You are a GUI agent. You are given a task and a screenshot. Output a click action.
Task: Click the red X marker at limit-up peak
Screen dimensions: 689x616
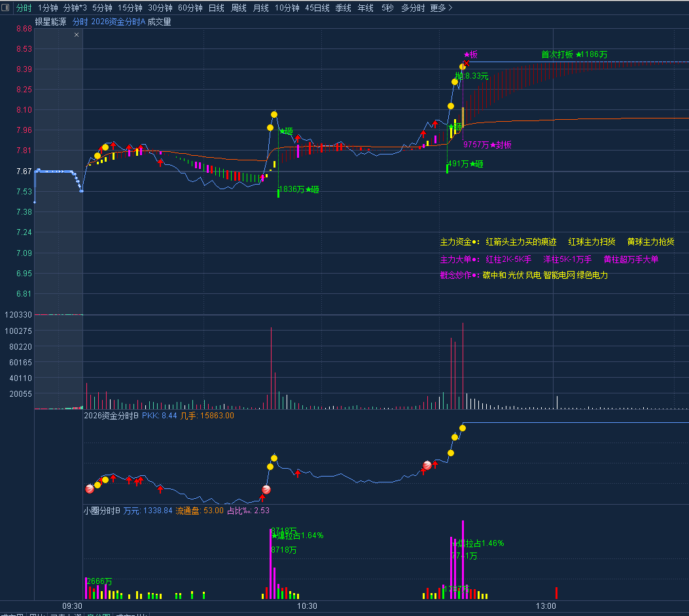(x=467, y=63)
